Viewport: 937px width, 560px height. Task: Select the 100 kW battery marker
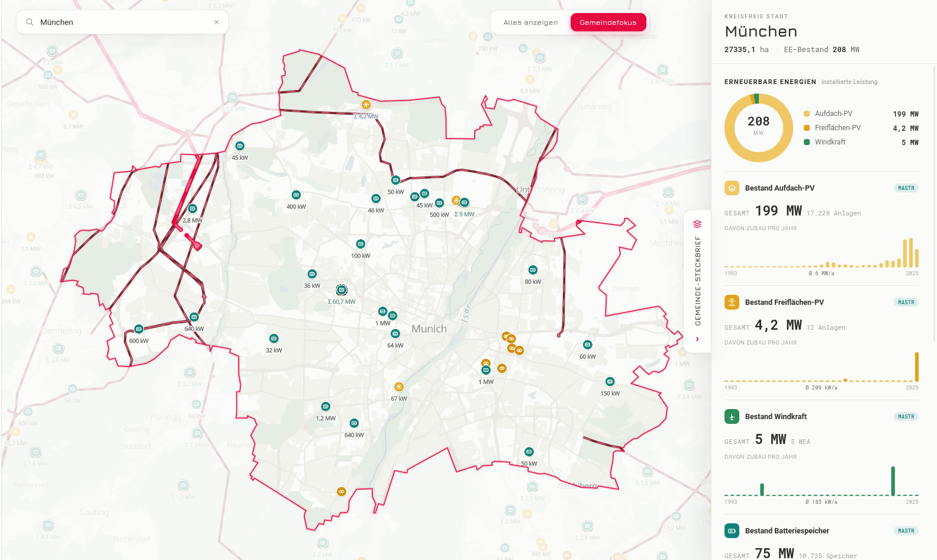coord(360,244)
